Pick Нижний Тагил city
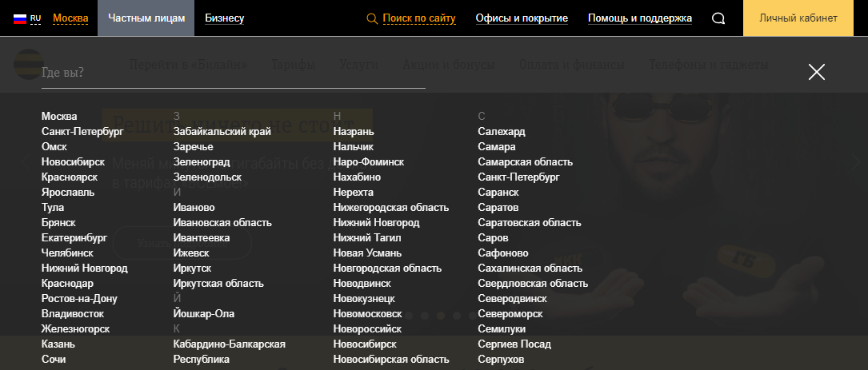Image resolution: width=868 pixels, height=370 pixels. [367, 238]
